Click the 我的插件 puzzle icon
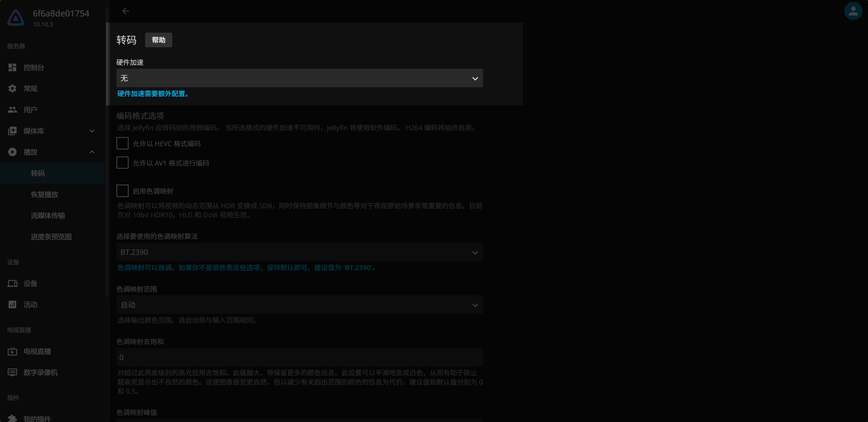Screen dimensions: 868x422 tap(13, 418)
